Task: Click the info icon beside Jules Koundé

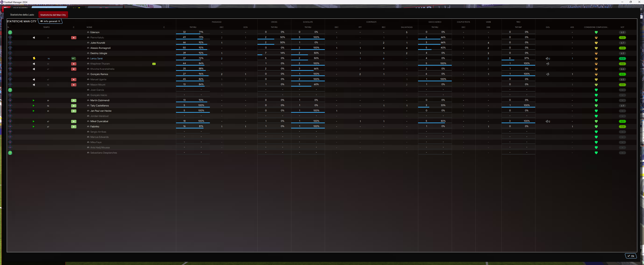Action: [x=88, y=43]
